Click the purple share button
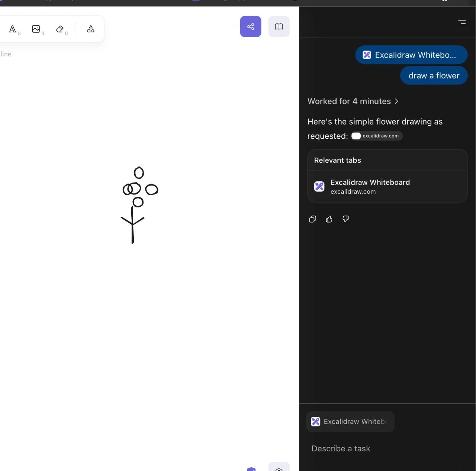Image resolution: width=476 pixels, height=471 pixels. point(251,26)
